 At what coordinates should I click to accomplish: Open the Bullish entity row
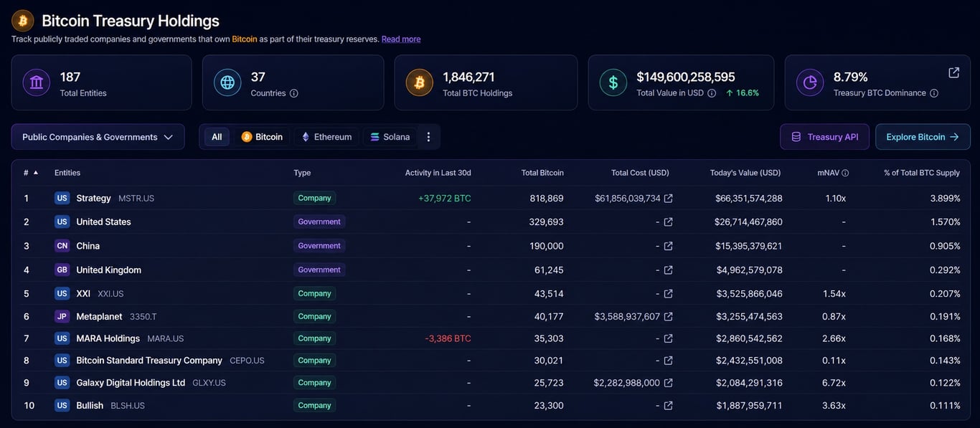coord(490,406)
